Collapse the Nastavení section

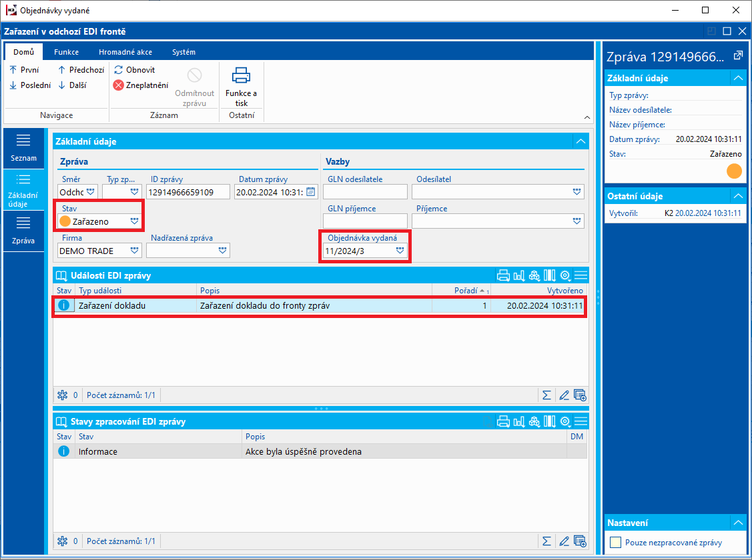(738, 523)
